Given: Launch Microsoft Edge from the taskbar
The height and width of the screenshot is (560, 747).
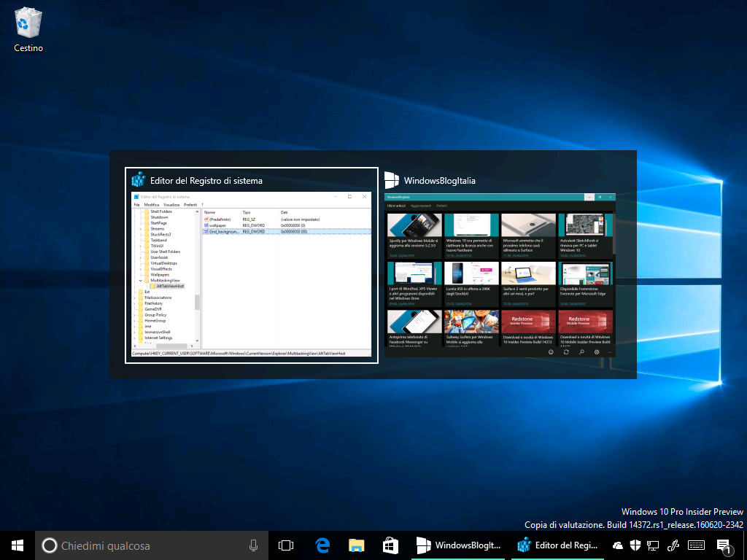Looking at the screenshot, I should 322,545.
